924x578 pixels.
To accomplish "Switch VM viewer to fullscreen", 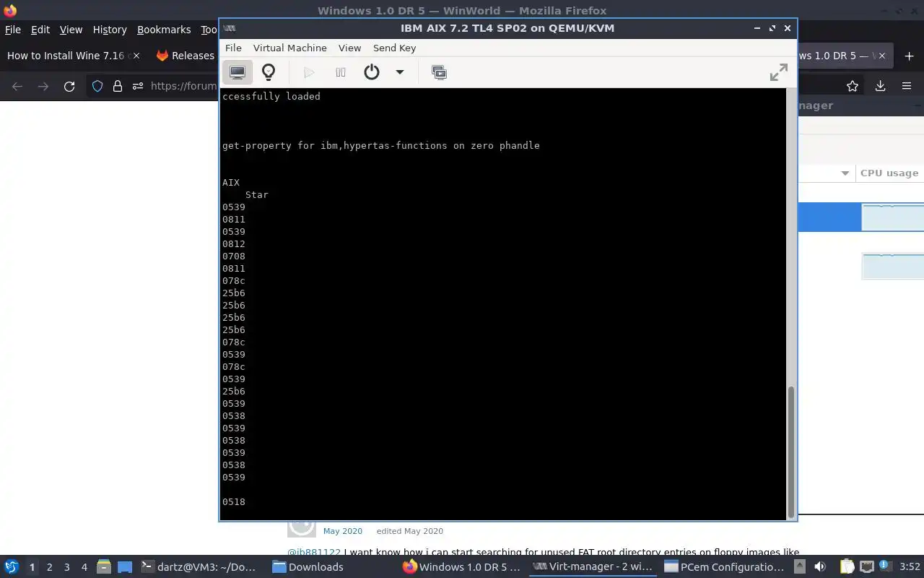I will (x=778, y=72).
